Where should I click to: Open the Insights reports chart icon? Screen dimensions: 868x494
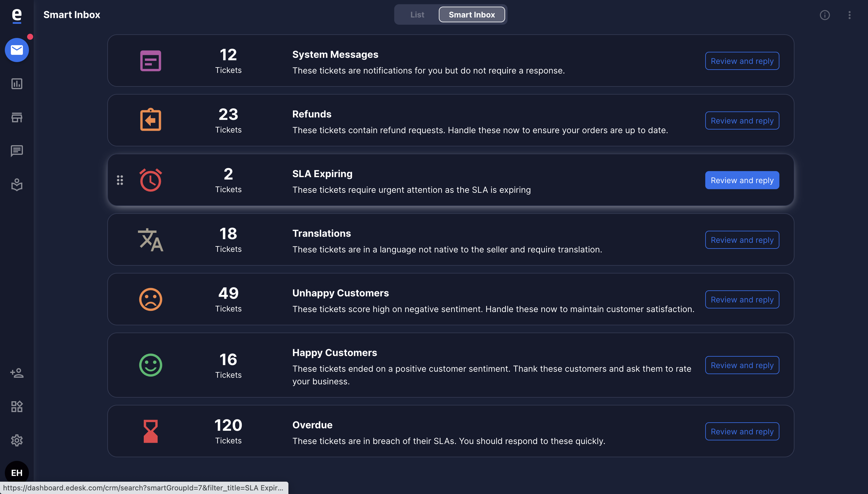pos(17,83)
